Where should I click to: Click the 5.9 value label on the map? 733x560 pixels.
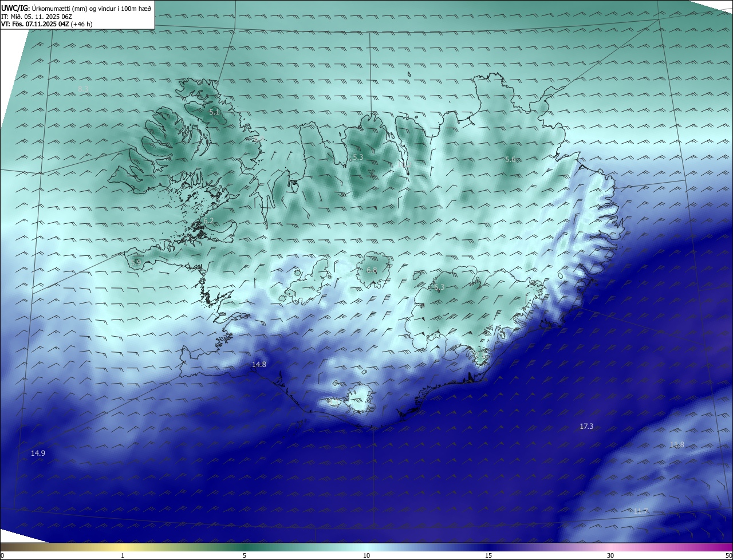pyautogui.click(x=136, y=262)
